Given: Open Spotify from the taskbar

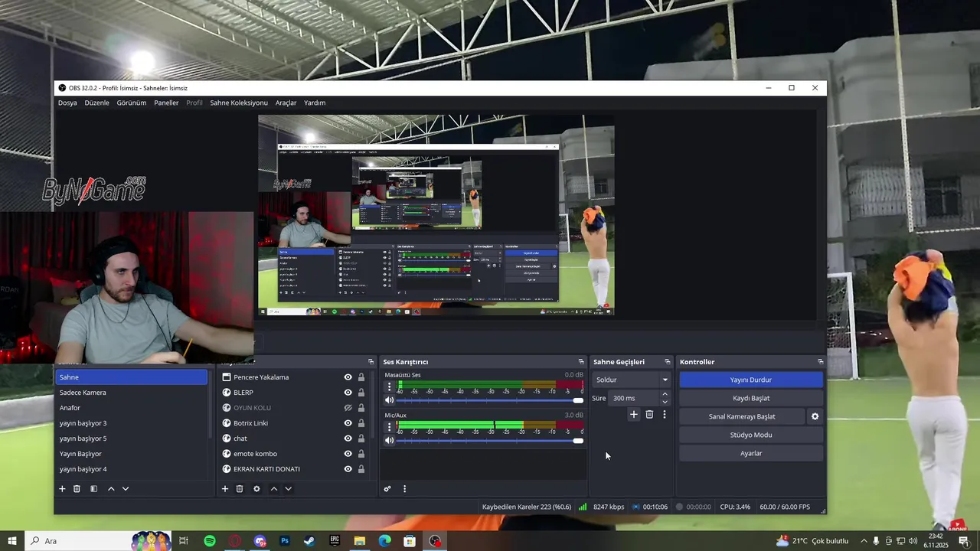Looking at the screenshot, I should pyautogui.click(x=210, y=541).
